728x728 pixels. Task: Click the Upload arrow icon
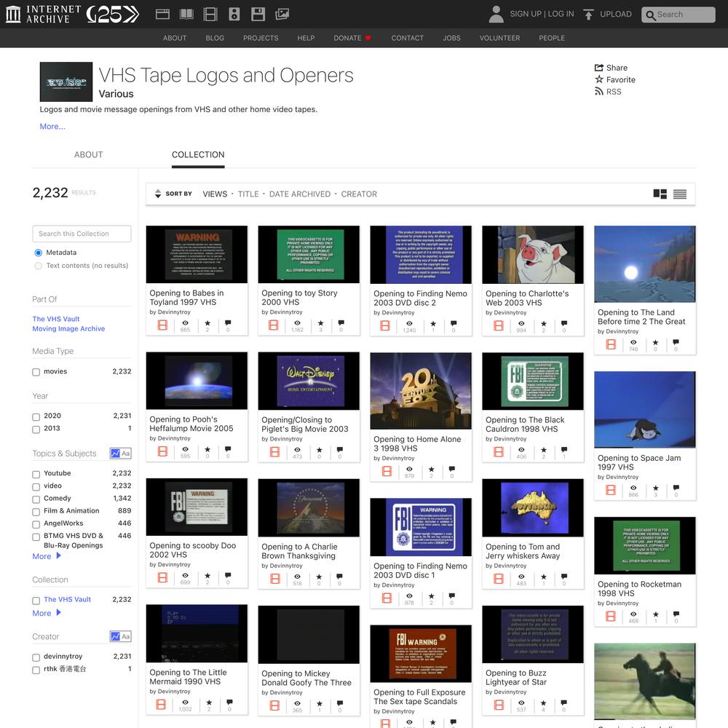pyautogui.click(x=588, y=15)
